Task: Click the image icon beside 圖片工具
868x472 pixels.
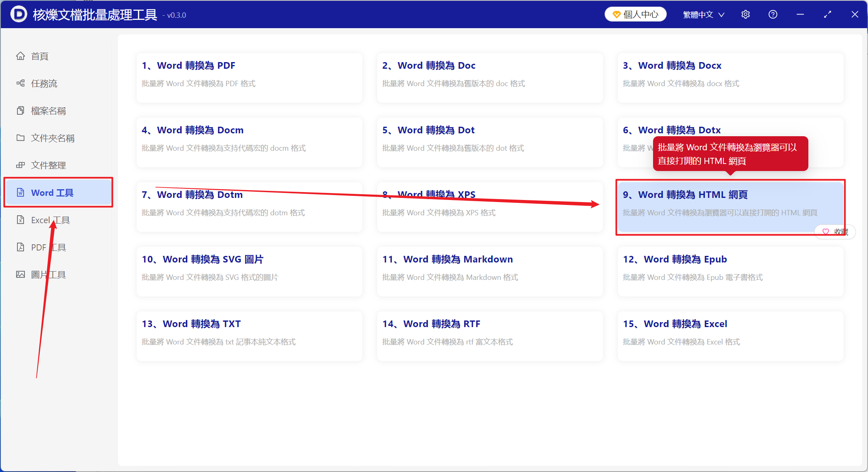Action: pyautogui.click(x=20, y=275)
